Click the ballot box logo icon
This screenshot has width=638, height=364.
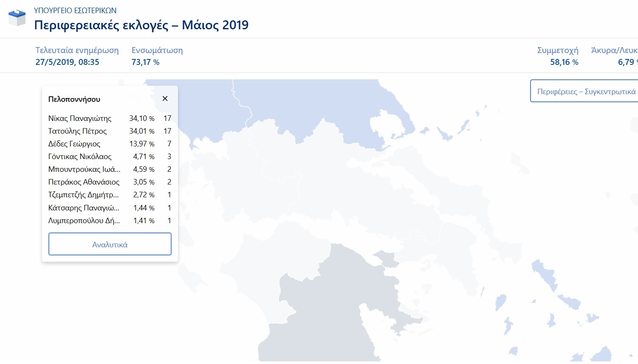click(17, 18)
